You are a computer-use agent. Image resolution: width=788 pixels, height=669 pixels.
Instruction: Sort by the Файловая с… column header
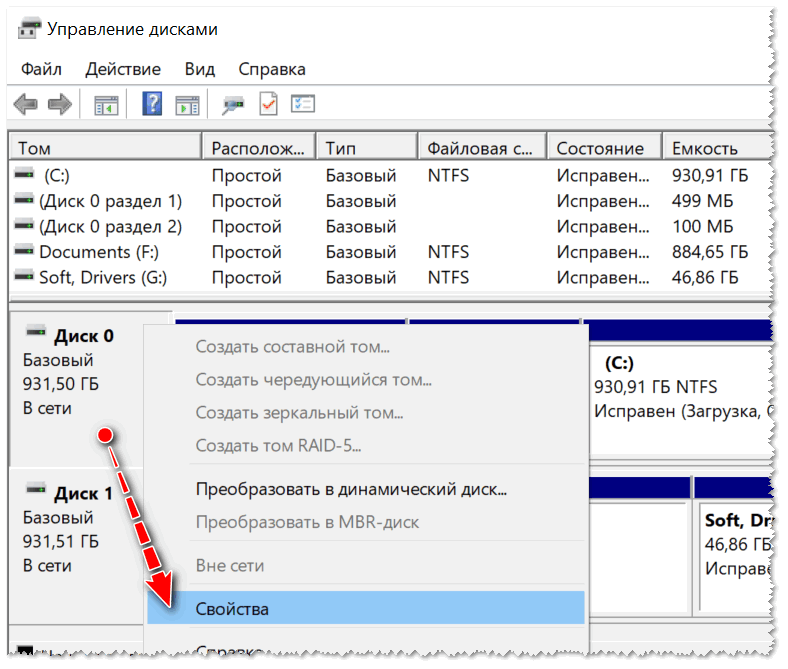coord(482,148)
